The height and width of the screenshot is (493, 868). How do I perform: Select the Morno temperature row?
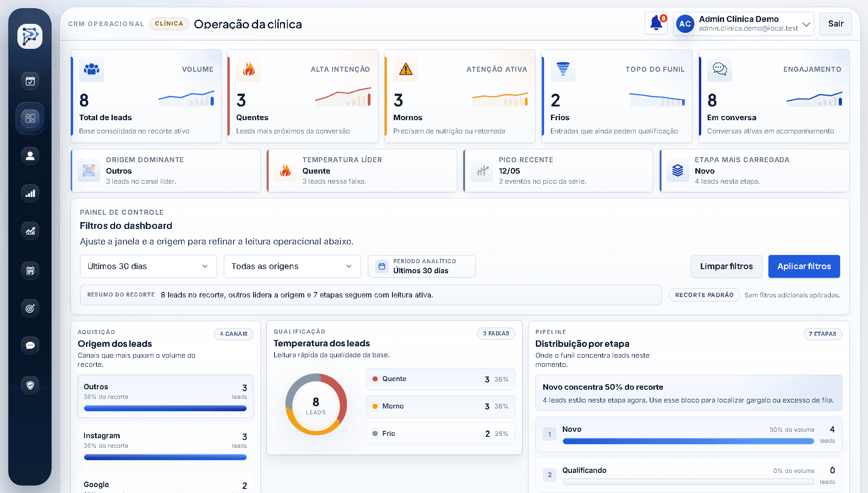[x=441, y=406]
